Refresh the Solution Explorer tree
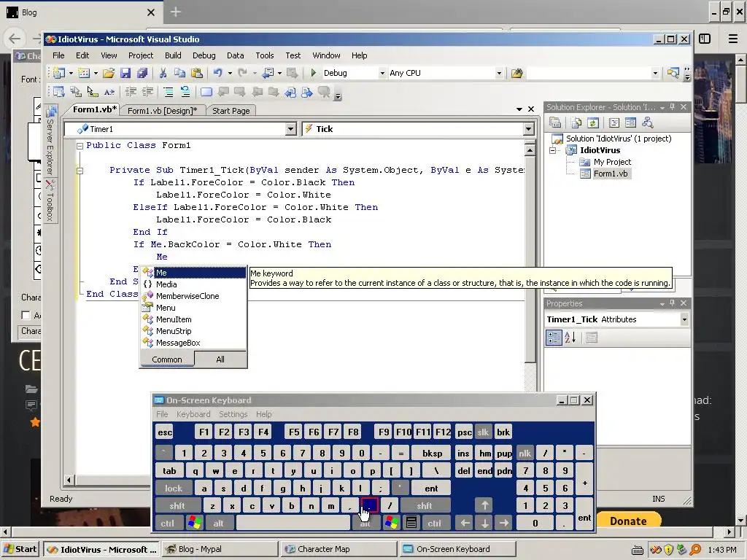This screenshot has height=560, width=747. [x=592, y=122]
